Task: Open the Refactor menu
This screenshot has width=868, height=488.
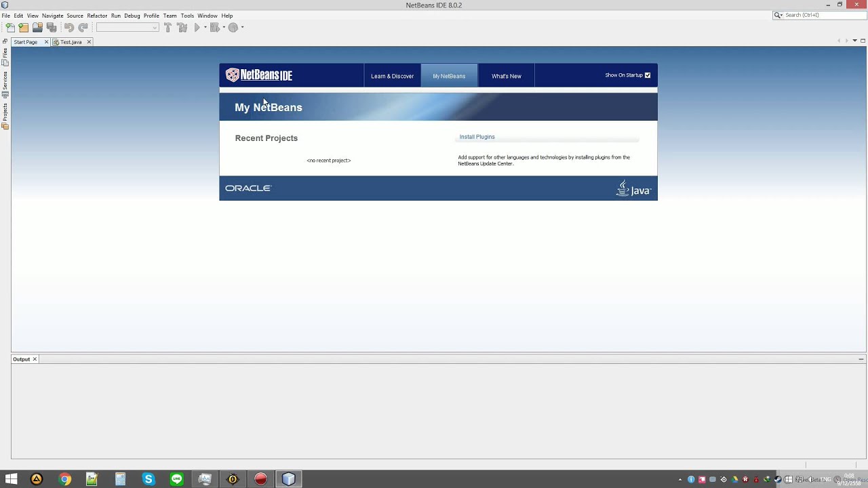Action: pos(97,16)
